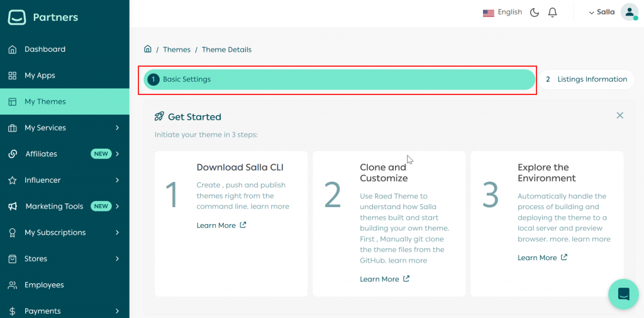Click the home icon in breadcrumb
This screenshot has width=644, height=318.
[148, 49]
